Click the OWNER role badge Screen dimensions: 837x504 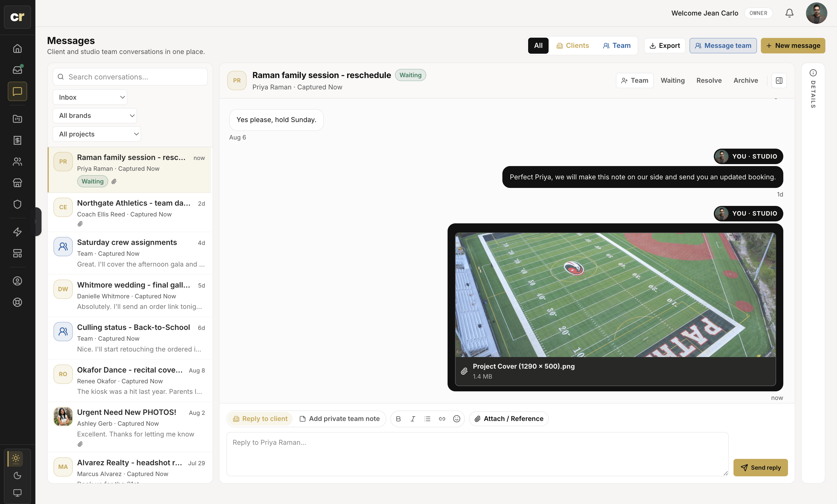pos(758,13)
